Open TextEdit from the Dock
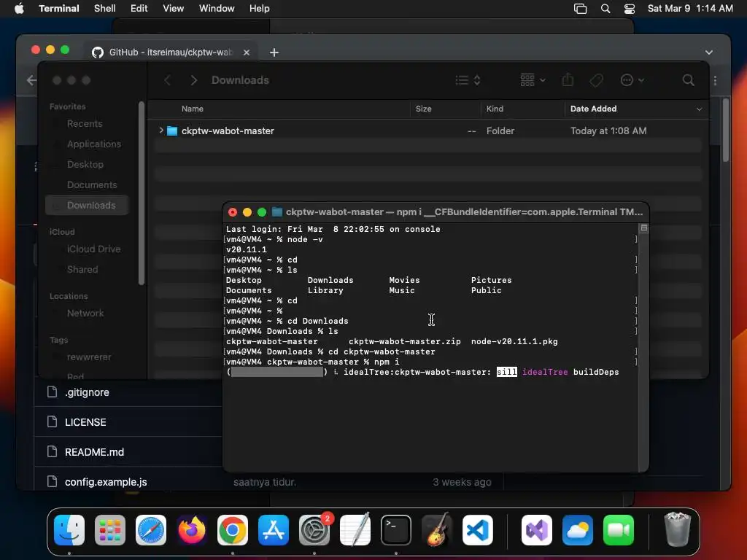747x560 pixels. [x=355, y=529]
